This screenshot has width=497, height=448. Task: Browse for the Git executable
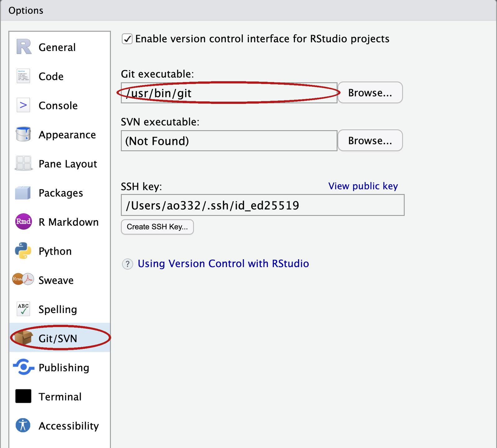[370, 93]
